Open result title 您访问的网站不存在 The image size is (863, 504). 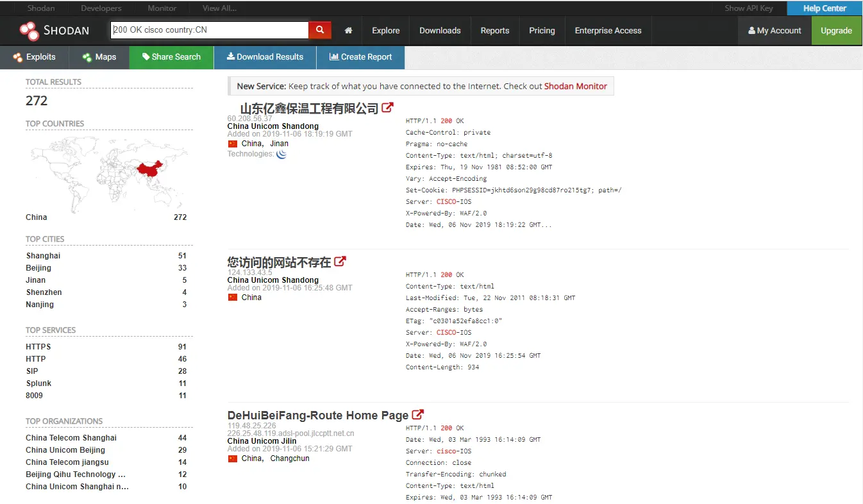[280, 262]
